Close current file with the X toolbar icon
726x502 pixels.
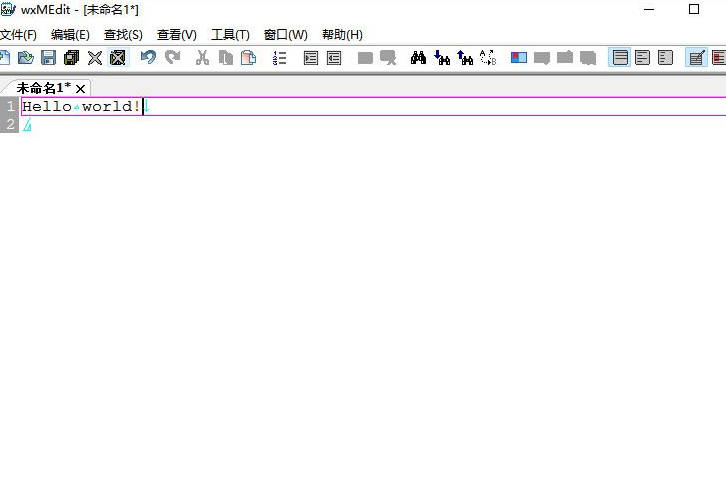pos(94,58)
